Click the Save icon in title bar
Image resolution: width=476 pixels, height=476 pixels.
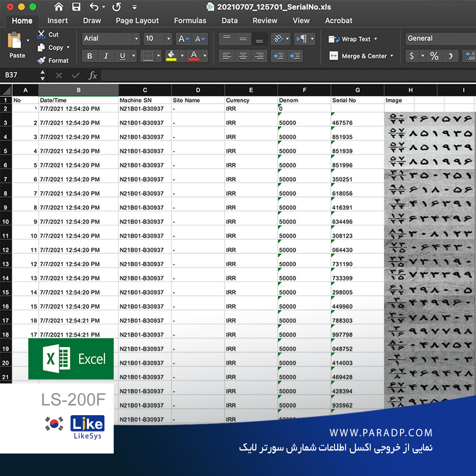[76, 7]
